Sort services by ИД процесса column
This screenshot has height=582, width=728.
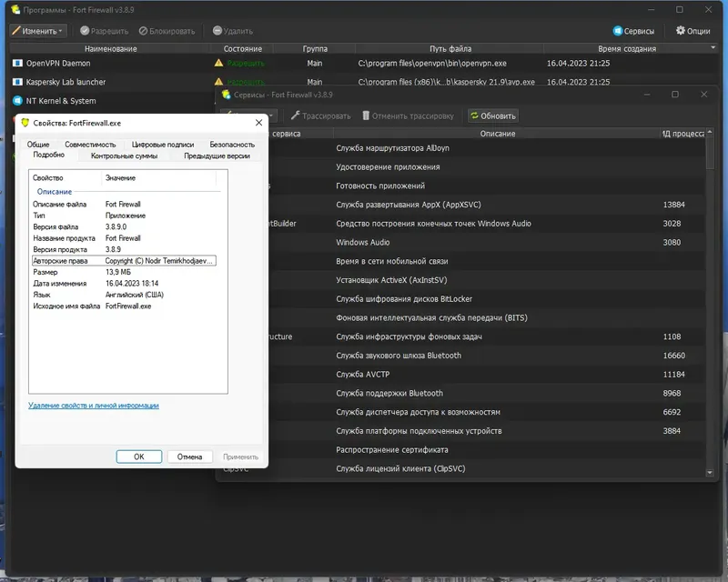click(682, 134)
